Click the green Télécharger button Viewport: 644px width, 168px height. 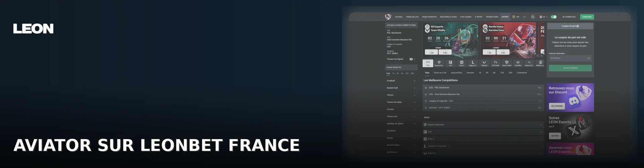point(570,68)
